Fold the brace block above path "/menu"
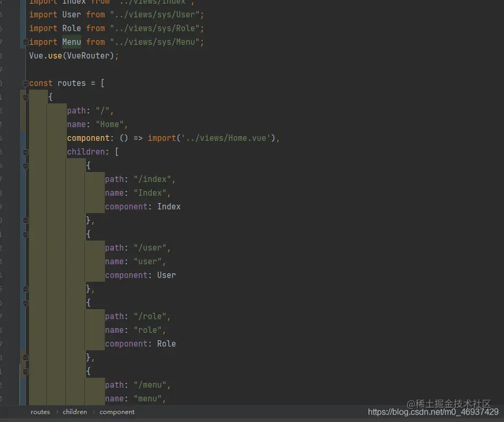 25,372
